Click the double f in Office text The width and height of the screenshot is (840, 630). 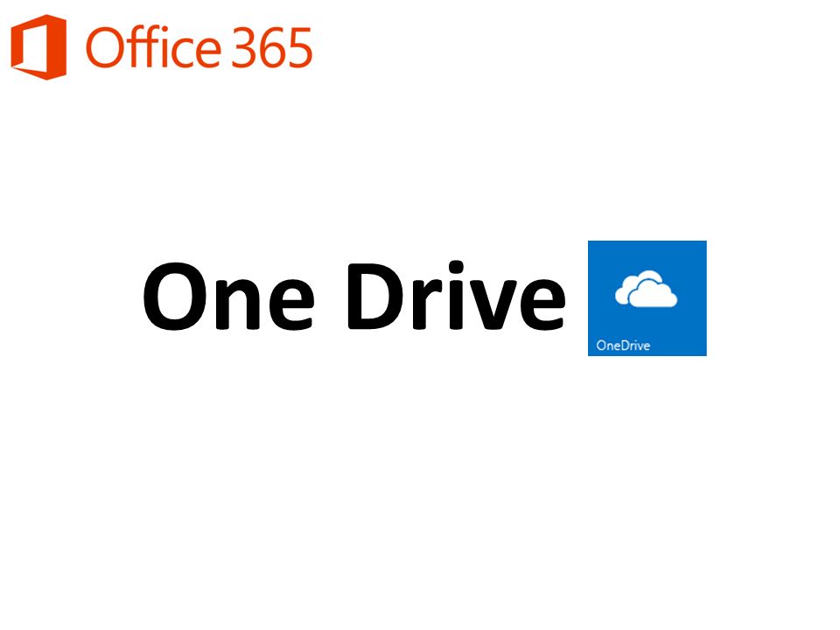[x=143, y=46]
